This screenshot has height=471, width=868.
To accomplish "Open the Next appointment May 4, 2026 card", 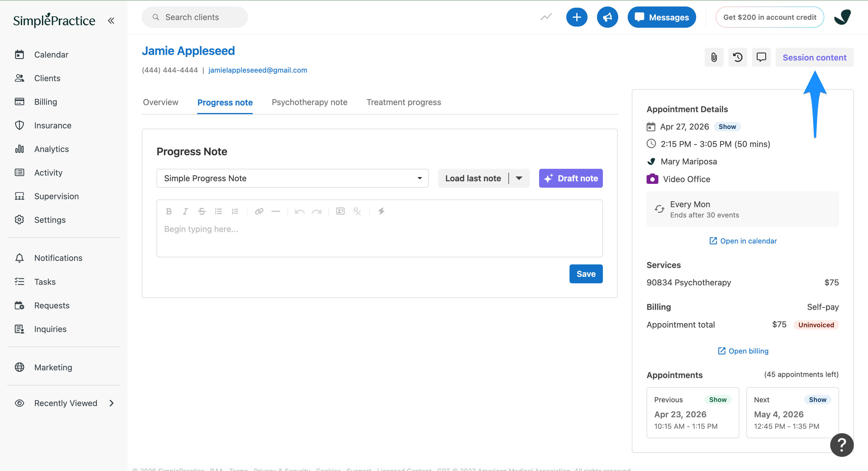I will 792,413.
